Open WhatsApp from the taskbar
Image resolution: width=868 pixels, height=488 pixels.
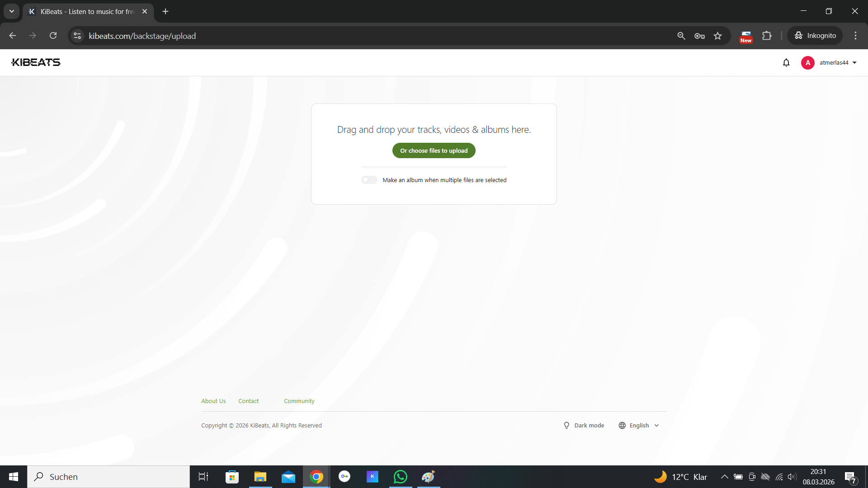400,477
